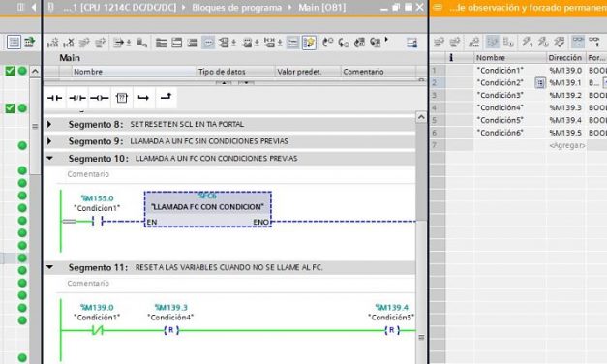Screen dimensions: 607x364
Task: Click the Insert row icon in Main toolbar
Action: [x=84, y=43]
